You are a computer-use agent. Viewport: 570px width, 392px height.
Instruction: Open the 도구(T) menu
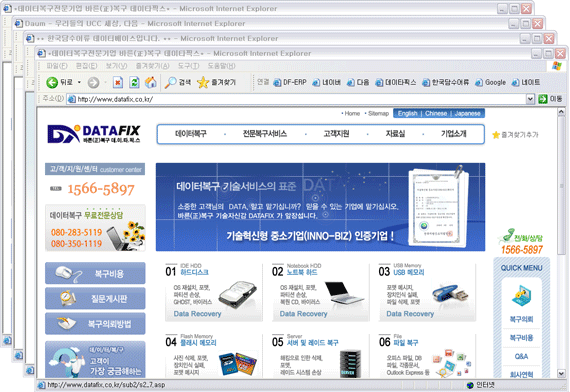(x=188, y=66)
